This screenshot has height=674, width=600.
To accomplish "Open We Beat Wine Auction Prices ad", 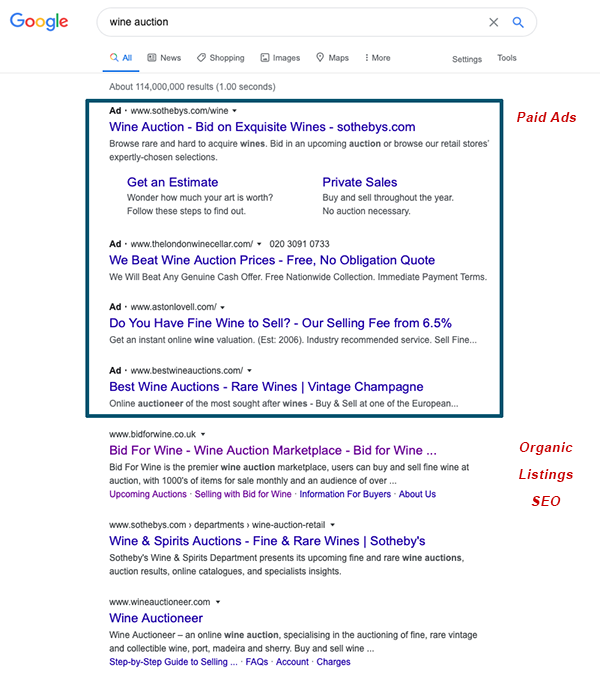I will click(272, 260).
